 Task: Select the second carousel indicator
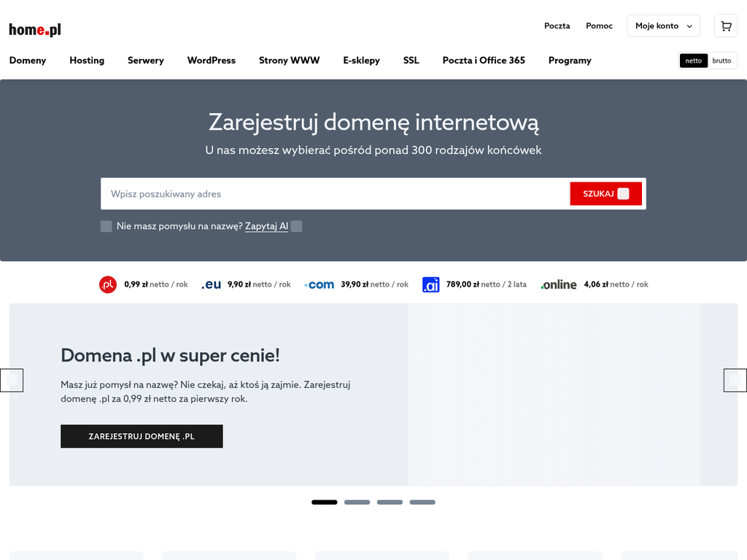[x=357, y=502]
